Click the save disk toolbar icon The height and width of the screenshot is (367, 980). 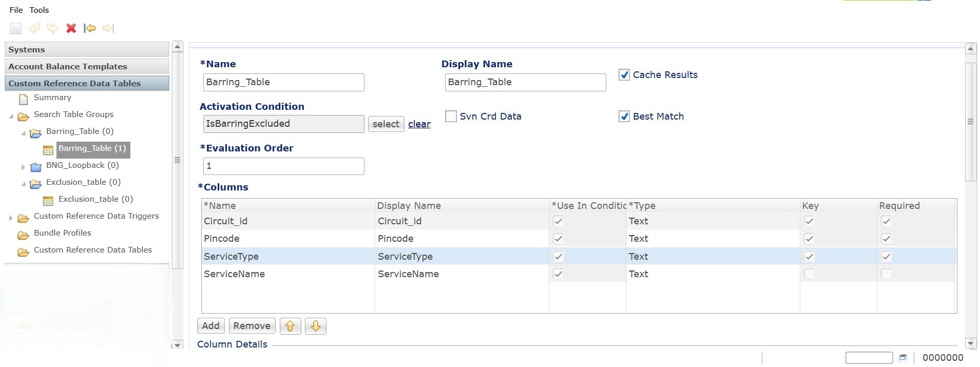coord(16,29)
